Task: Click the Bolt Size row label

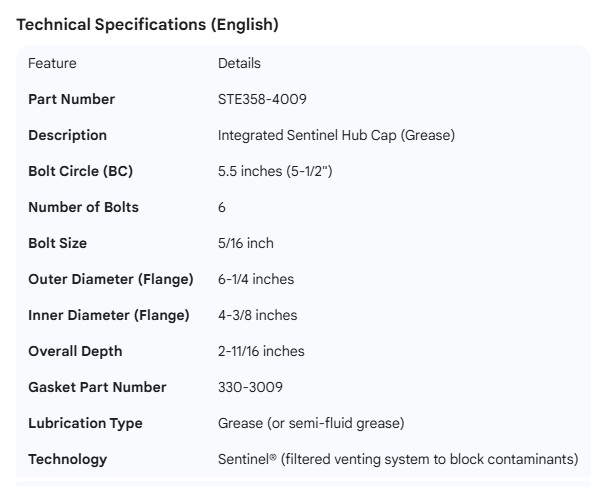Action: point(57,243)
